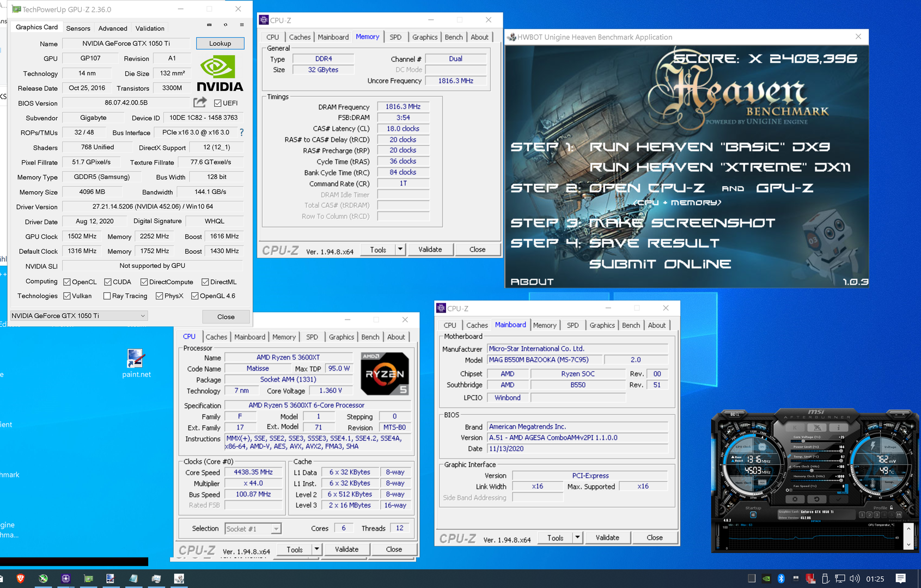Click Detach label in Afterburner
The width and height of the screenshot is (921, 588).
pos(816,521)
